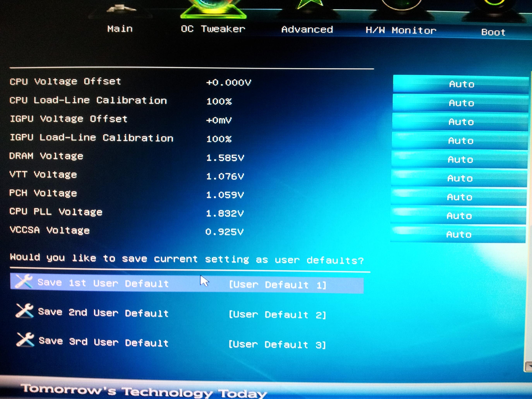The width and height of the screenshot is (532, 399).
Task: Switch to the Advanced tab
Action: pyautogui.click(x=307, y=30)
